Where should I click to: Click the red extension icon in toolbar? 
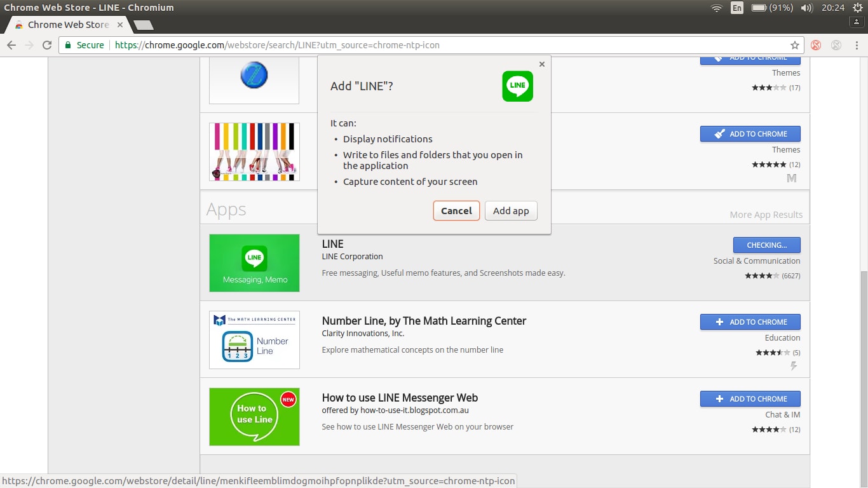(816, 45)
